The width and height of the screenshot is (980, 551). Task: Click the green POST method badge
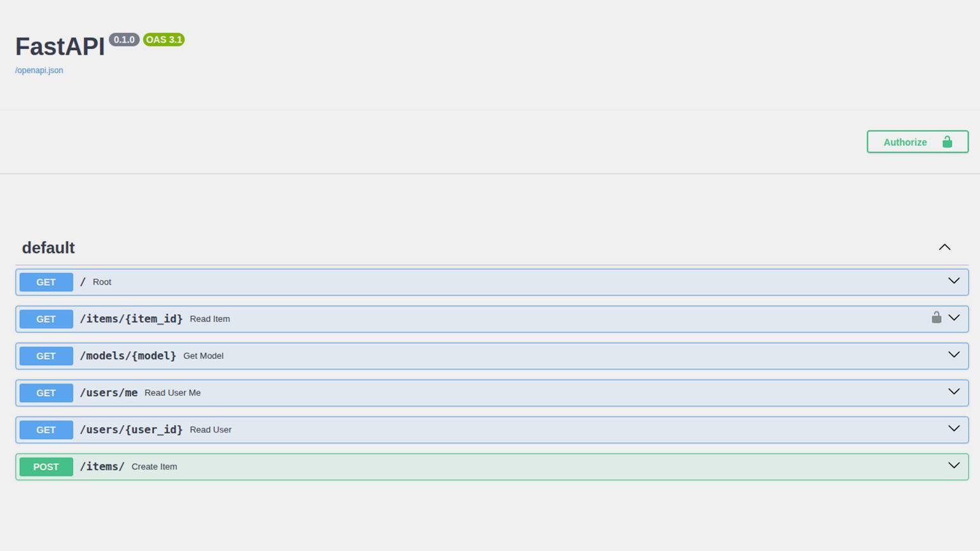46,466
